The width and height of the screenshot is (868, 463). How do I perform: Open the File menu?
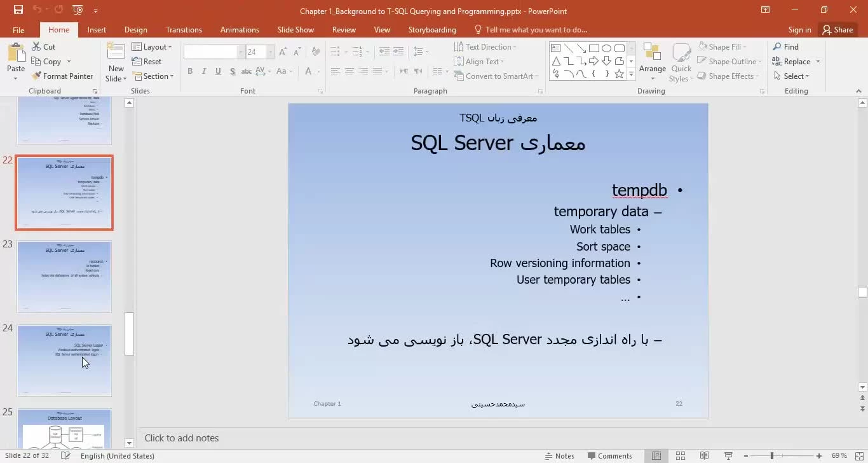(18, 30)
